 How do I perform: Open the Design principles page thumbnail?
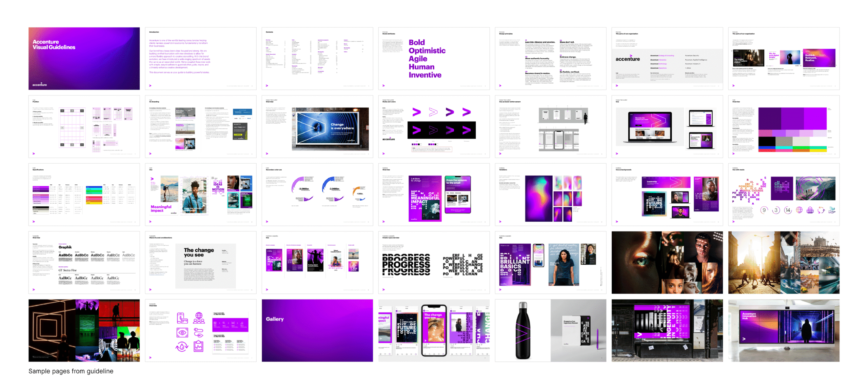point(550,58)
